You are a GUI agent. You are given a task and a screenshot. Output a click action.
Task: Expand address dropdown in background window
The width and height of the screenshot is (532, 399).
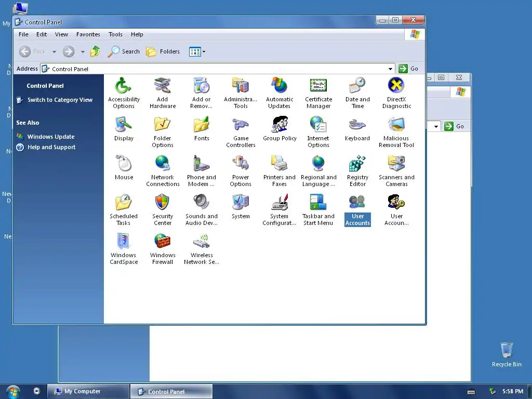pyautogui.click(x=436, y=127)
